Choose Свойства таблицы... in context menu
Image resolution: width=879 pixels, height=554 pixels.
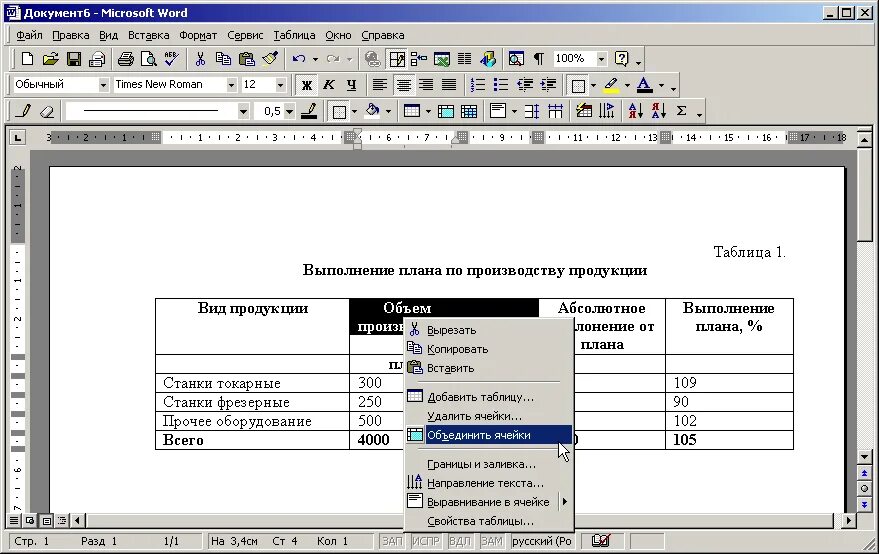488,521
